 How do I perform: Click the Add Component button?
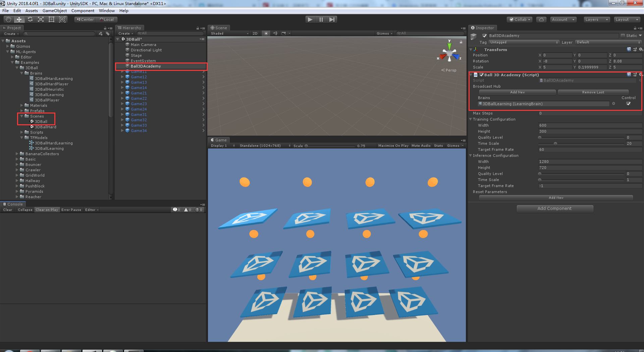point(555,209)
